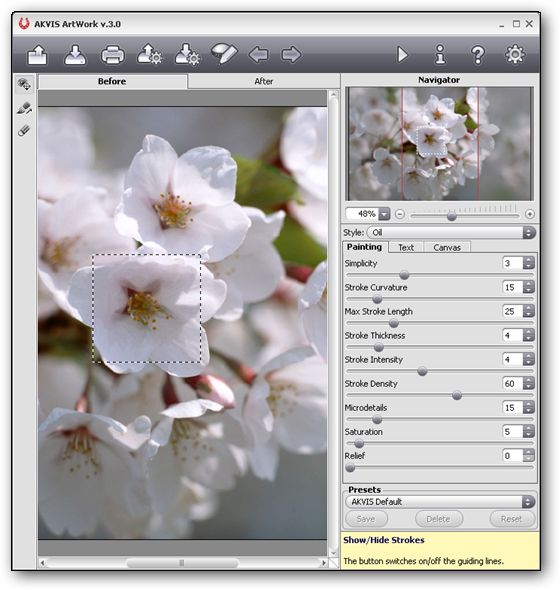
Task: Save presets with download-gear icon
Action: click(187, 55)
